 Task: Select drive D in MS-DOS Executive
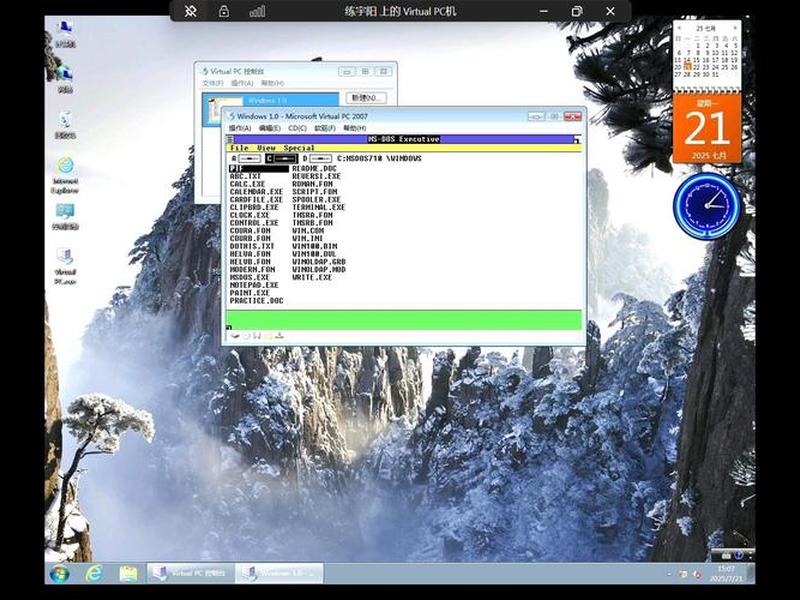317,159
